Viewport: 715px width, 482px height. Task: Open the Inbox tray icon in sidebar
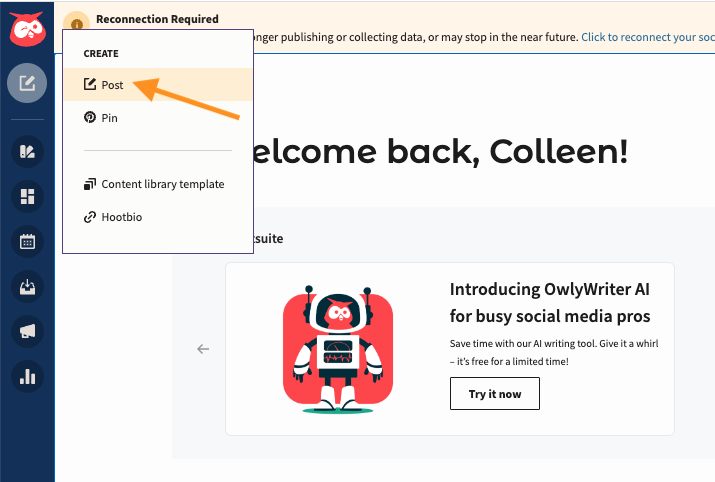click(27, 287)
